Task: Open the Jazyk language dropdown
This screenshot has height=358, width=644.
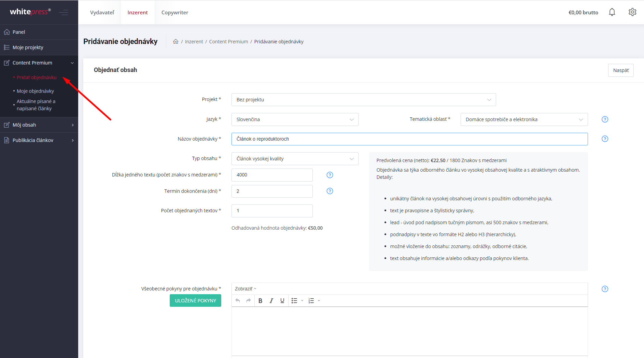Action: 295,119
